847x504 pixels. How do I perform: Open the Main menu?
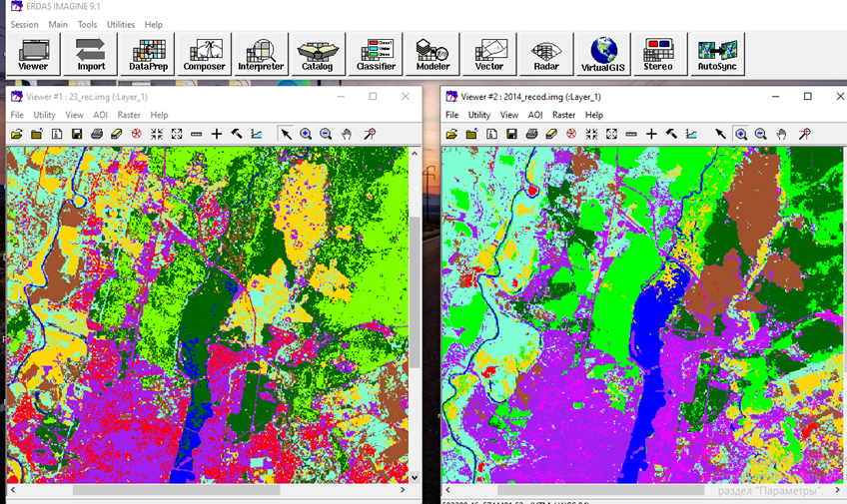tap(58, 24)
